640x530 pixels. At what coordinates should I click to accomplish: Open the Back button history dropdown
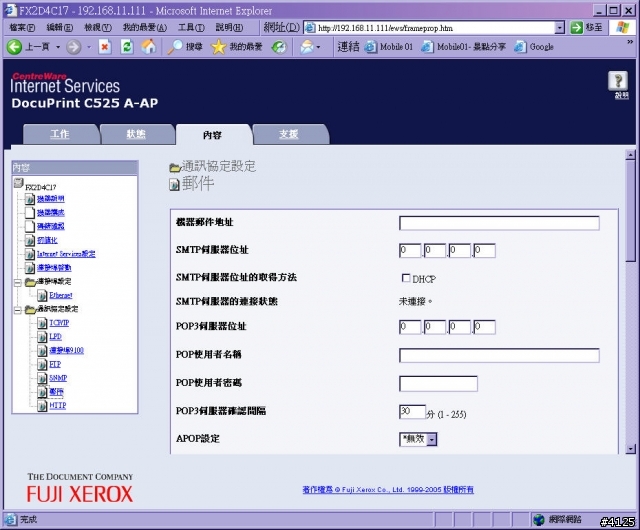58,47
